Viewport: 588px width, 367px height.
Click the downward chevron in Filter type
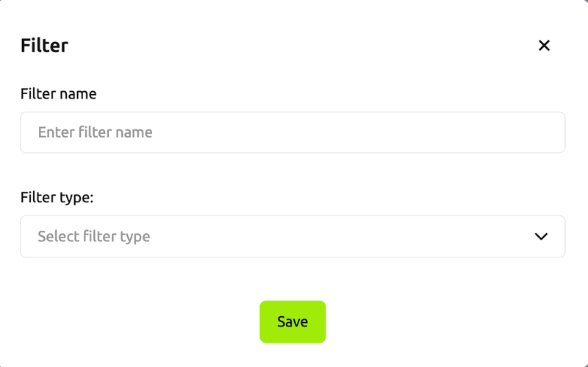coord(541,236)
